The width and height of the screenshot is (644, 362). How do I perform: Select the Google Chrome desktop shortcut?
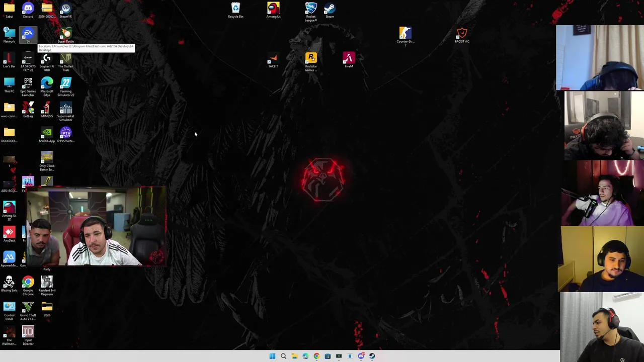tap(28, 286)
